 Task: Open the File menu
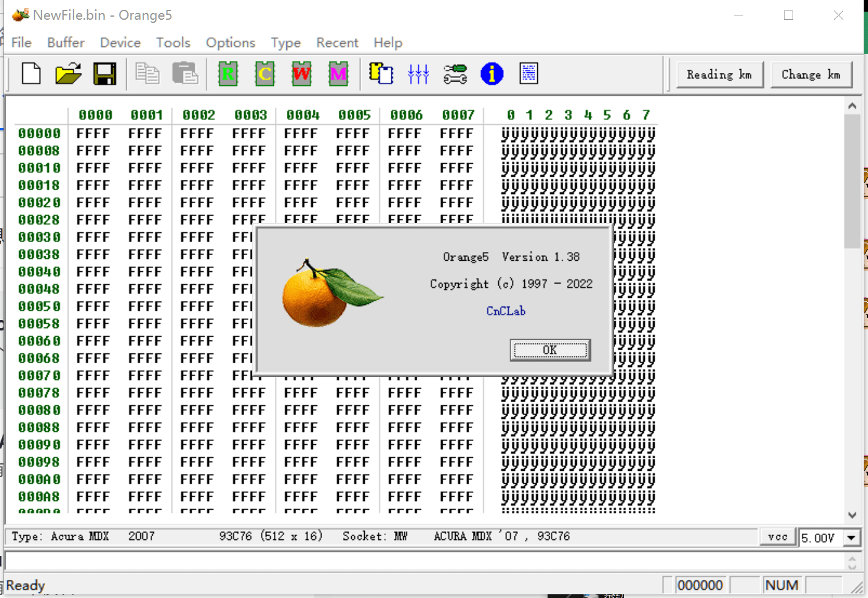tap(22, 43)
